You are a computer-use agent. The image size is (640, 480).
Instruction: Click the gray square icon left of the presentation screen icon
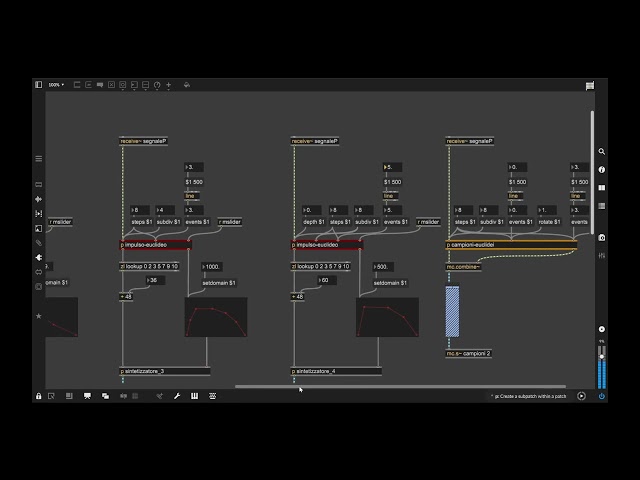(69, 396)
